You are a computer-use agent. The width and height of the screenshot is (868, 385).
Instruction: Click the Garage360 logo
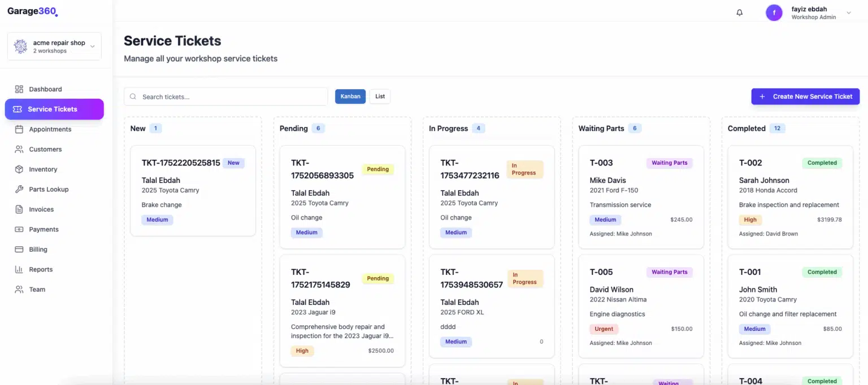[x=32, y=11]
